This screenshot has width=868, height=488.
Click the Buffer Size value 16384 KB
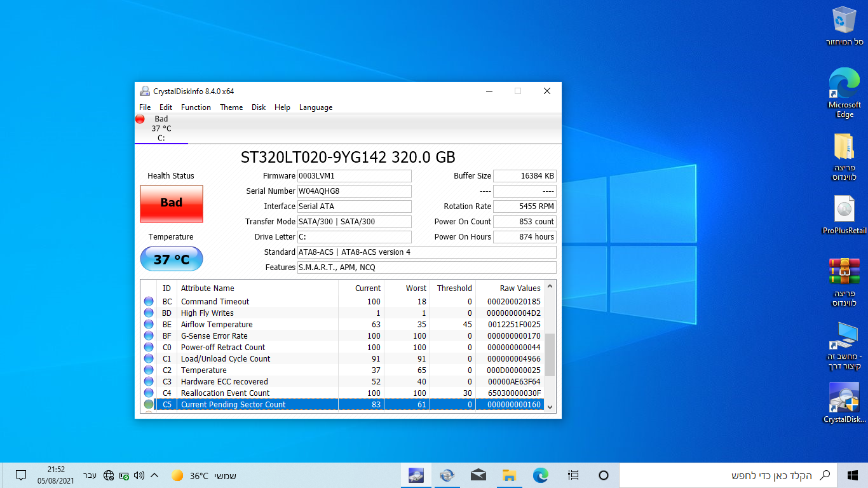point(525,176)
